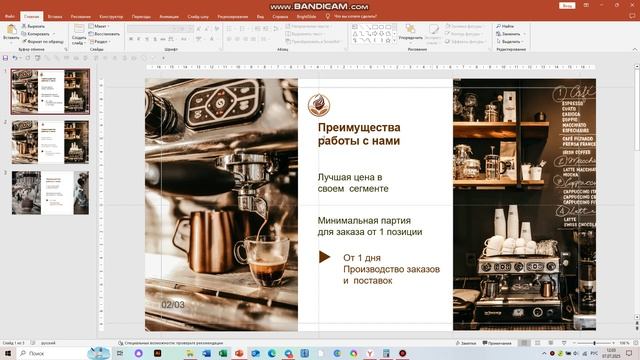Screen dimensions: 640x360
Task: Switch to the Вставка ribbon tab
Action: 55,17
